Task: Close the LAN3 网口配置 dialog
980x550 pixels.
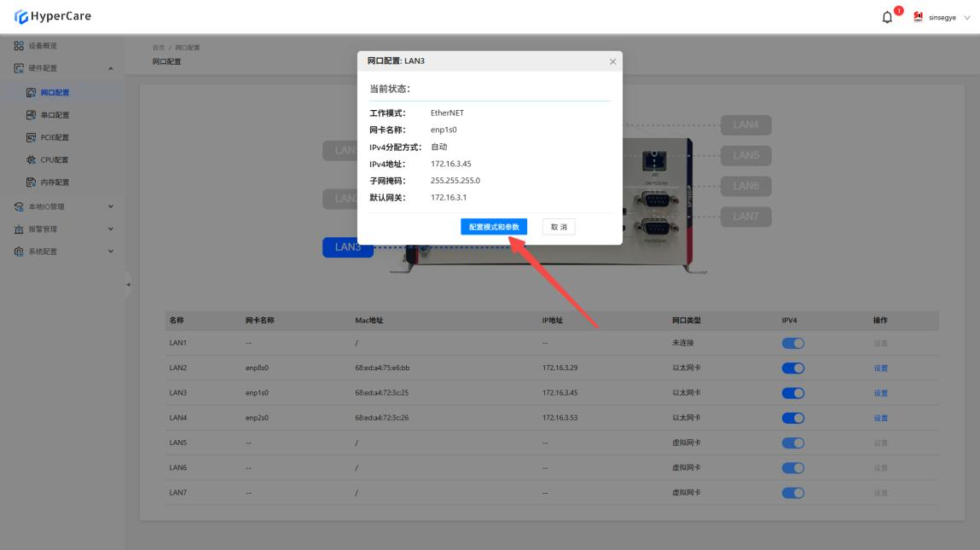Action: coord(612,61)
